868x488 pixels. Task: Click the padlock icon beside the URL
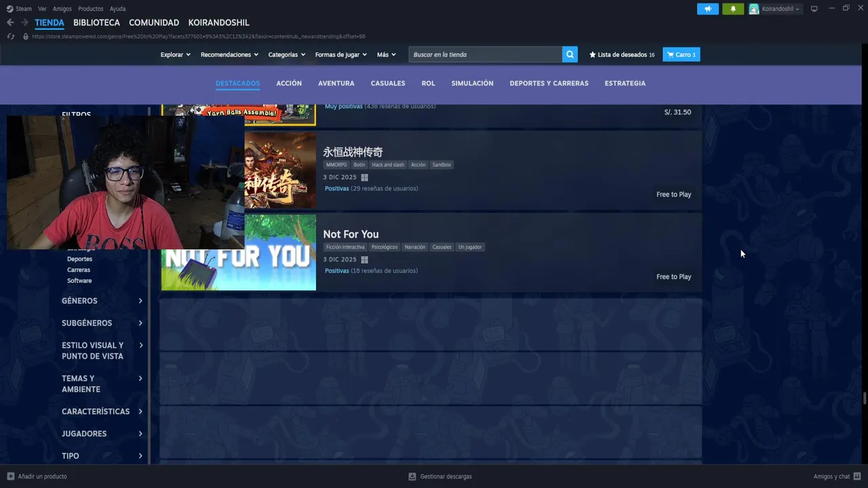click(26, 37)
